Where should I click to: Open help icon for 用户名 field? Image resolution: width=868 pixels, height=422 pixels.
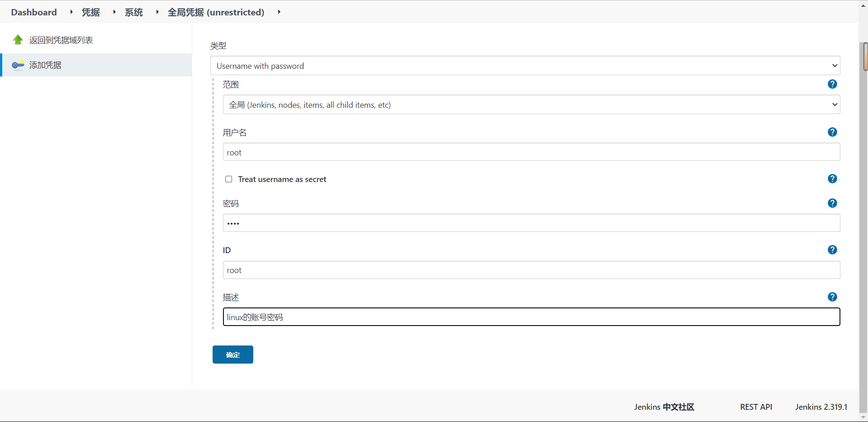832,132
